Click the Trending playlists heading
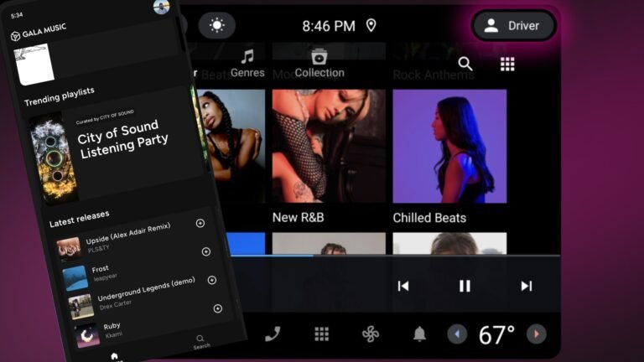The width and height of the screenshot is (644, 362). coord(60,96)
